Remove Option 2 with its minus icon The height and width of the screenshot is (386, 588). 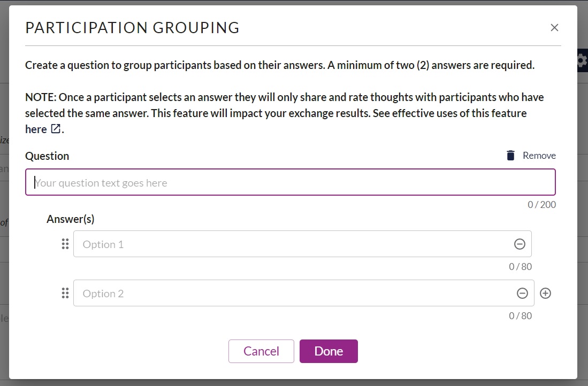tap(522, 294)
